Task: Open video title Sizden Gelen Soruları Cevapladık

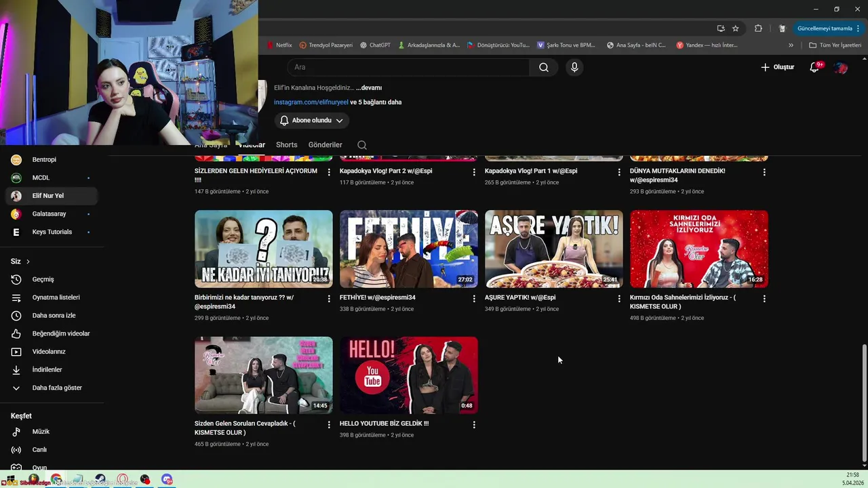Action: 245,428
